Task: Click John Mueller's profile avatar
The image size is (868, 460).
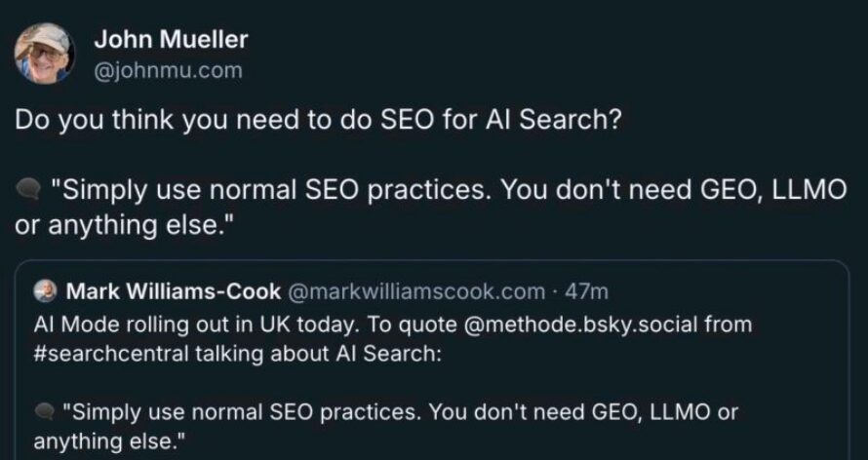Action: tap(44, 55)
